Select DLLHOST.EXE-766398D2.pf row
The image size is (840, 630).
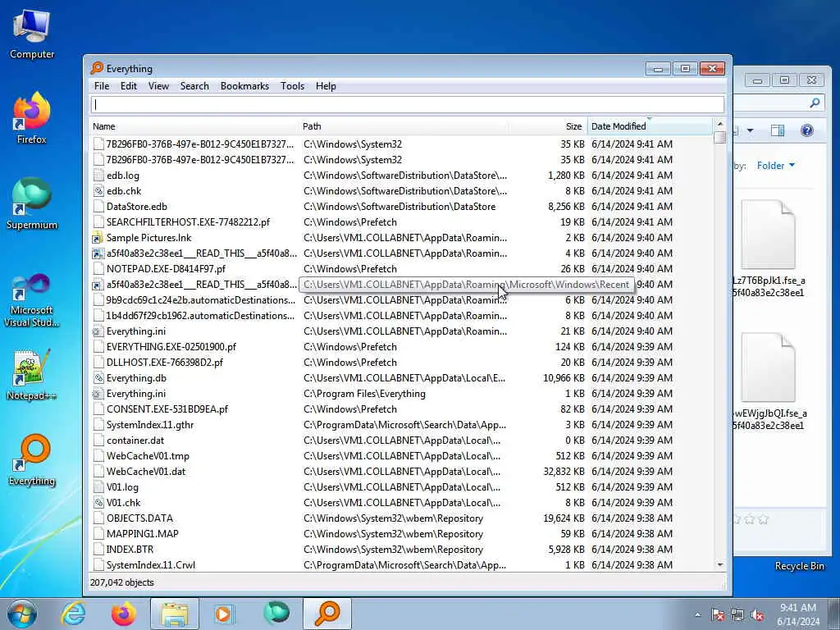tap(402, 363)
